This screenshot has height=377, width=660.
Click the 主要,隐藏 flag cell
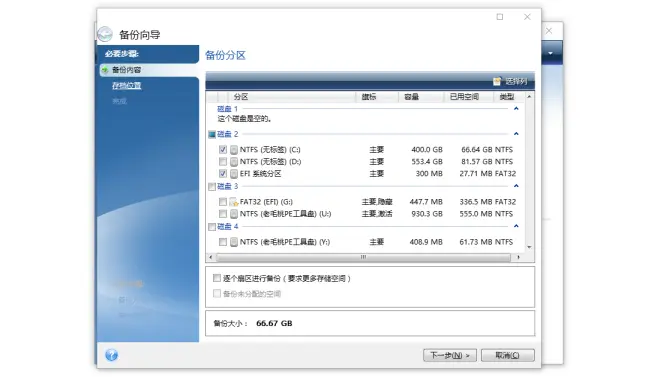point(377,202)
